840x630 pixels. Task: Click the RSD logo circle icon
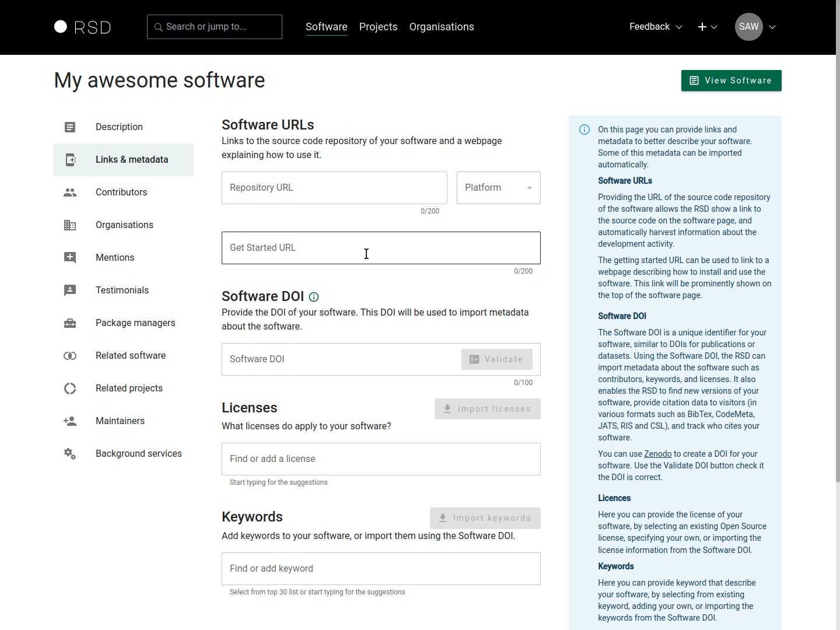(61, 27)
